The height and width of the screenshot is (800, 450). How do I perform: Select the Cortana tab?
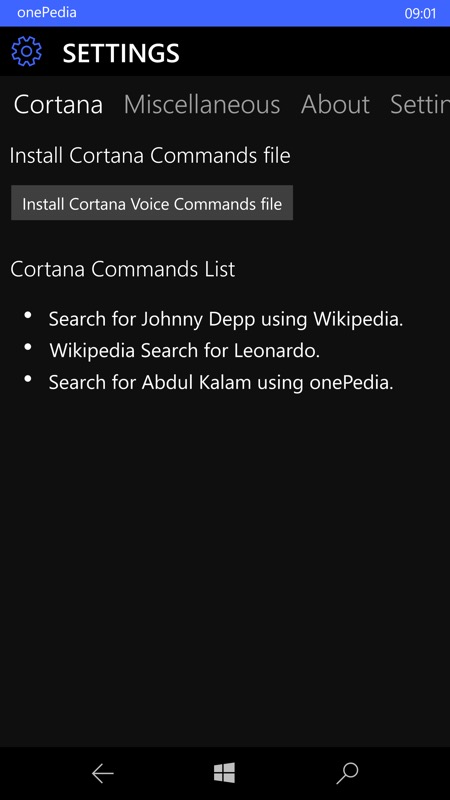(58, 105)
